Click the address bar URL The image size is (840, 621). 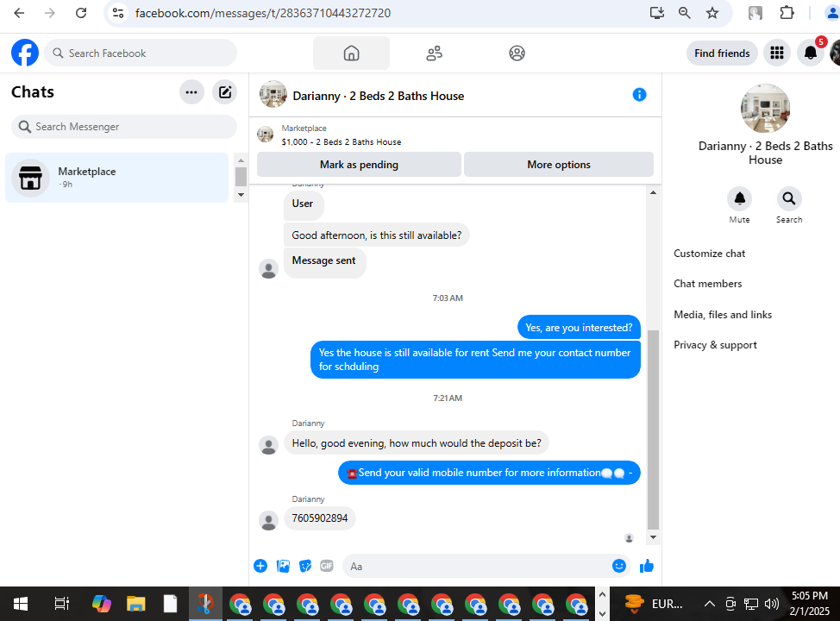tap(263, 14)
